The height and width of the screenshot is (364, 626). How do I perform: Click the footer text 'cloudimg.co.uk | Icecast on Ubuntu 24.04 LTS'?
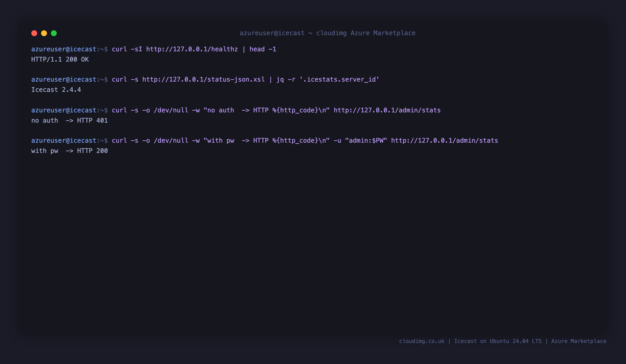coord(470,341)
